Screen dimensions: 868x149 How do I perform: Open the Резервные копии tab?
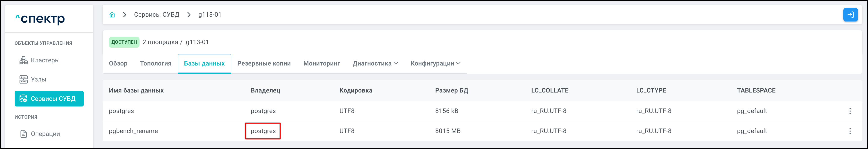264,63
